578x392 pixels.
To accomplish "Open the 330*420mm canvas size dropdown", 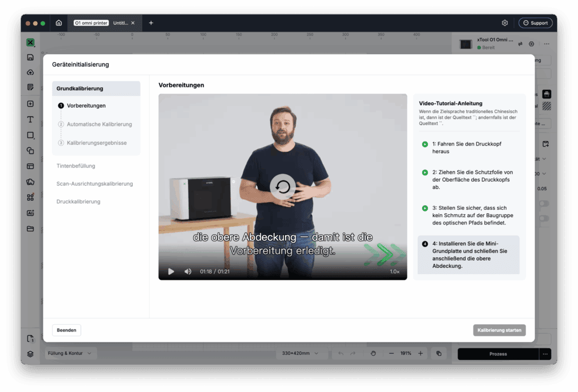I will 300,353.
